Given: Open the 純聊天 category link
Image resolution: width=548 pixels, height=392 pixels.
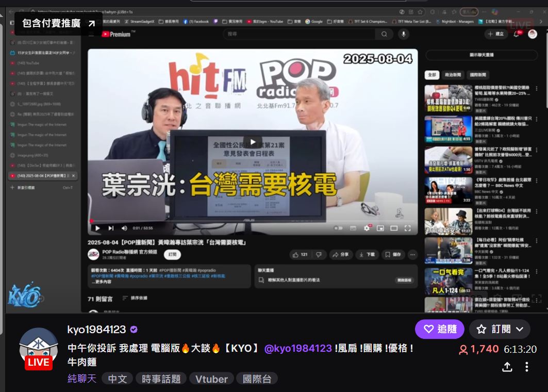Looking at the screenshot, I should [82, 379].
